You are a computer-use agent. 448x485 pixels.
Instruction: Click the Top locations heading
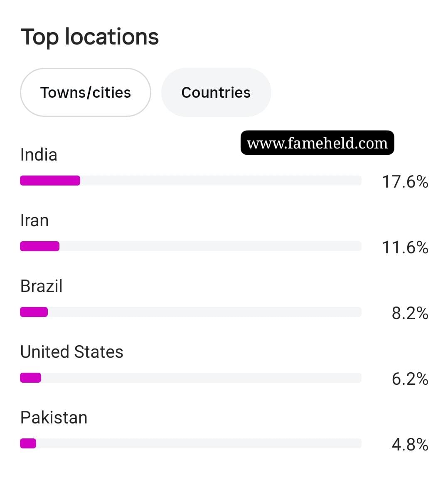coord(90,37)
